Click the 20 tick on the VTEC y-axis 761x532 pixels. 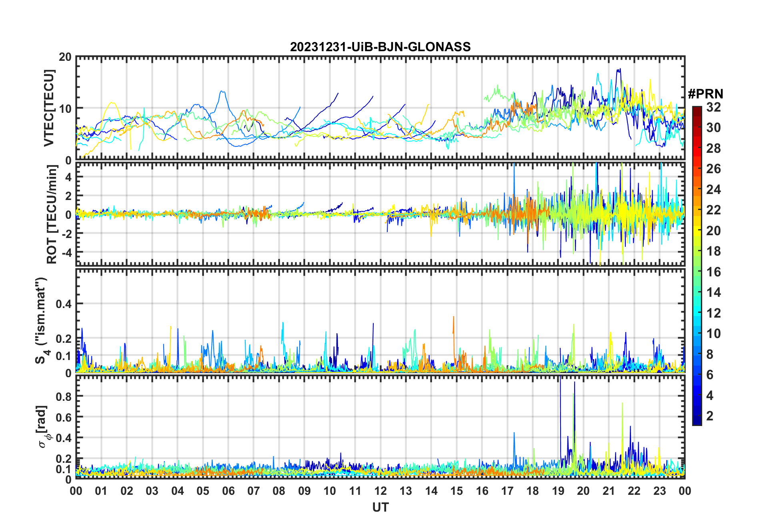[x=65, y=57]
